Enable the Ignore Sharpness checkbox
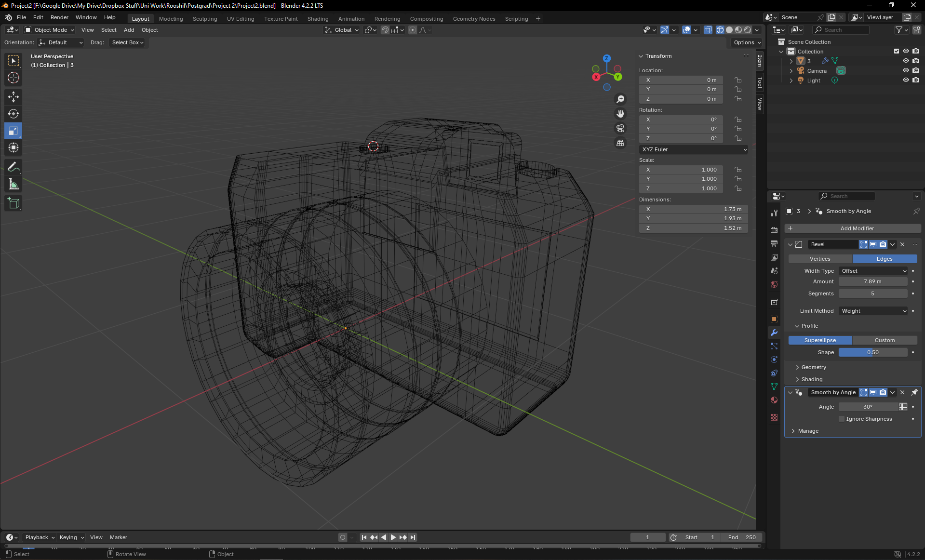The width and height of the screenshot is (925, 560). (841, 418)
